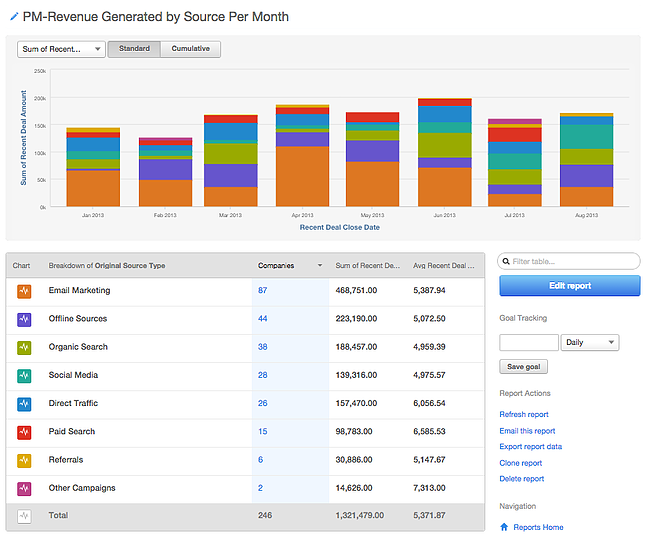Toggle Referrals yellow chart icon
The width and height of the screenshot is (650, 537).
click(x=24, y=460)
